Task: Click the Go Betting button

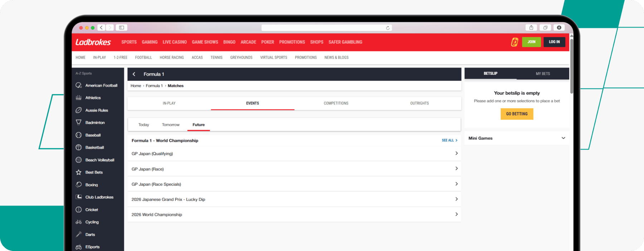Action: (x=517, y=114)
